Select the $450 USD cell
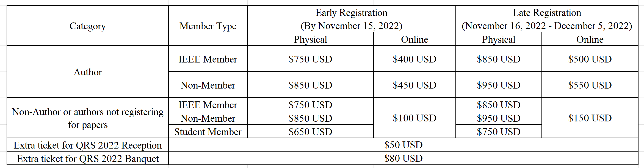 pos(414,85)
